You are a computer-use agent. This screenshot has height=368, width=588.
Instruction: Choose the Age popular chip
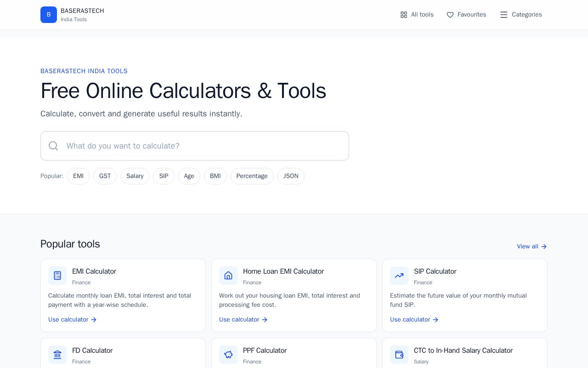point(189,176)
